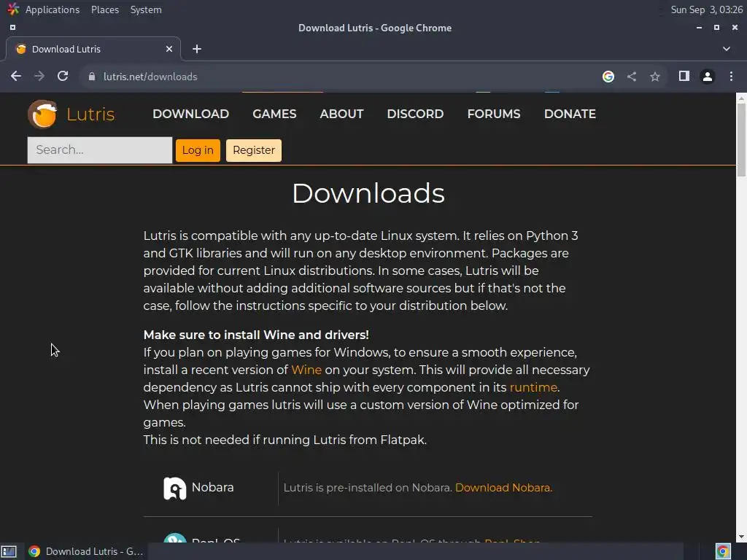Click 'Make sure to install Wine and drivers!' text
Image resolution: width=747 pixels, height=560 pixels.
(256, 335)
